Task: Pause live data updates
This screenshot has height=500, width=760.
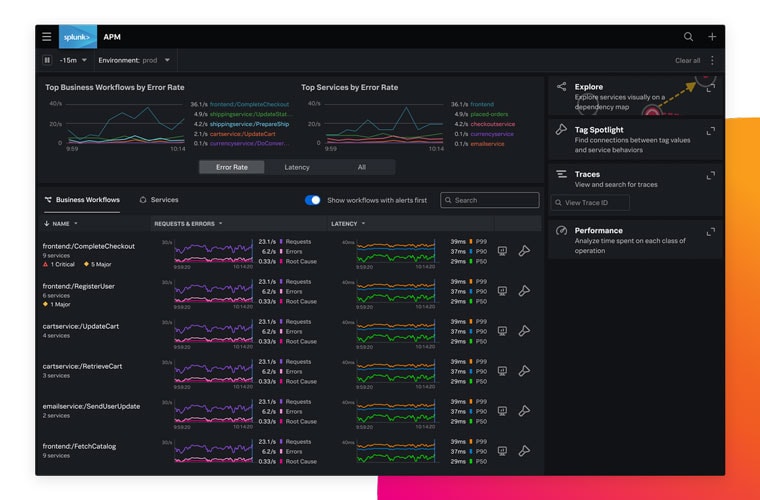Action: (x=47, y=60)
